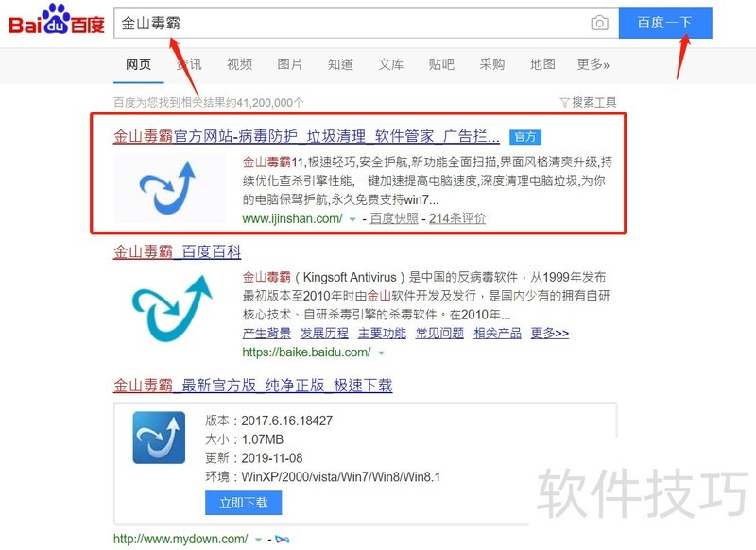
Task: Click the blue icon after mydown.com
Action: tap(282, 539)
